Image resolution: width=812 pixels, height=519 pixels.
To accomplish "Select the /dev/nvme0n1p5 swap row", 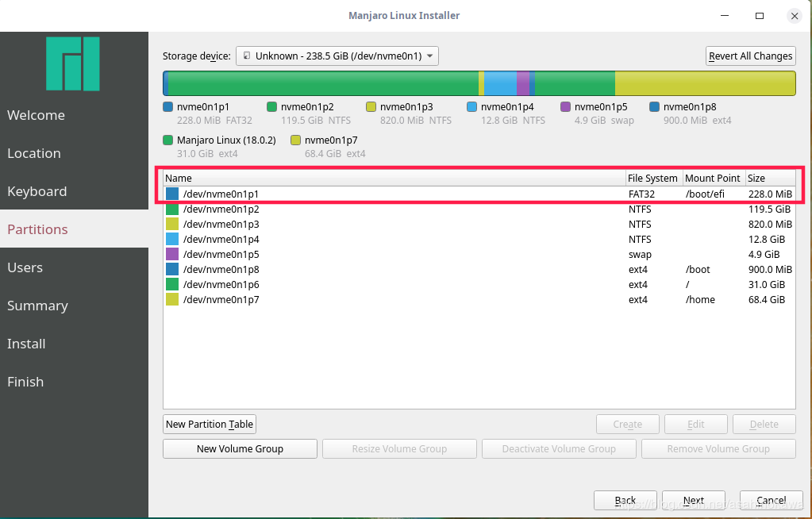I will pyautogui.click(x=479, y=254).
